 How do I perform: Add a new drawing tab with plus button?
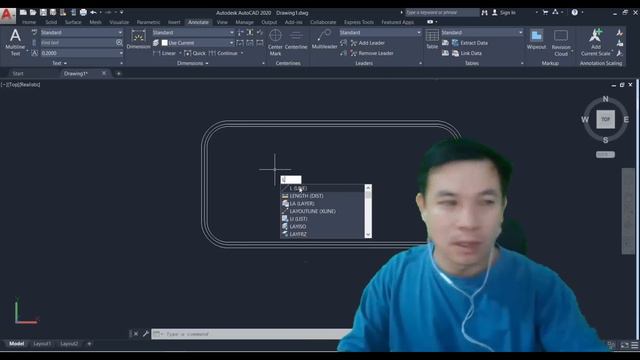[x=119, y=73]
